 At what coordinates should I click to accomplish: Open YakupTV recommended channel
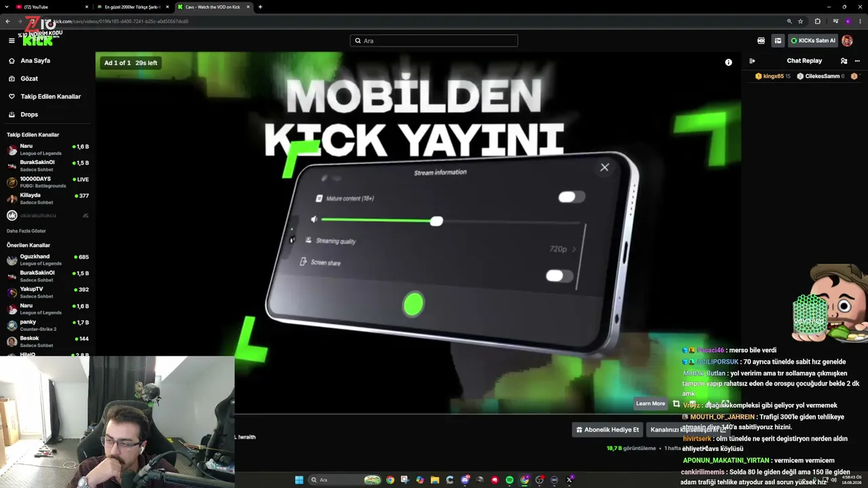(x=47, y=292)
